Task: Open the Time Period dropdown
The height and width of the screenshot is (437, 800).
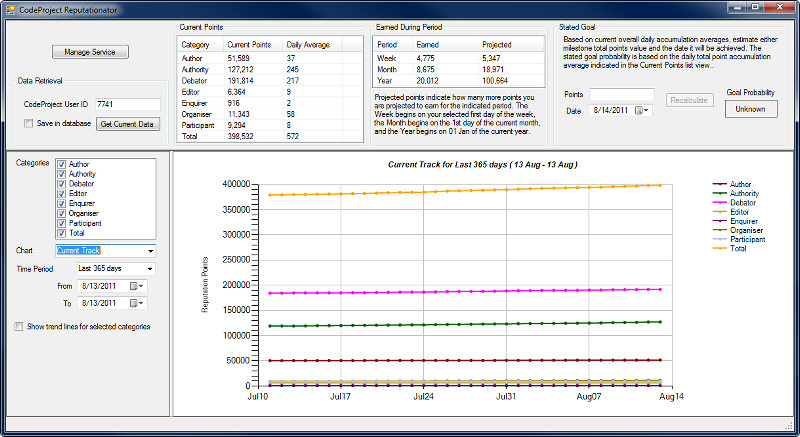Action: pos(149,269)
